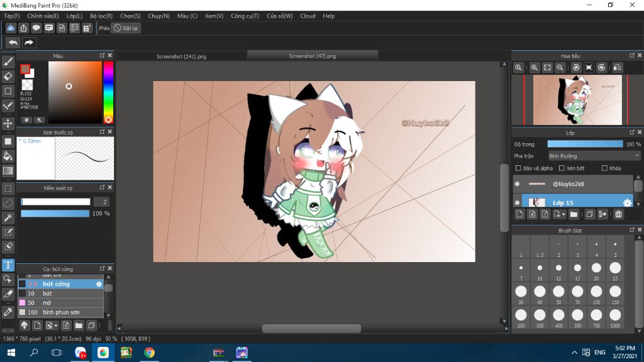This screenshot has width=644, height=362.
Task: Click the Navigator preview thumbnail
Action: pyautogui.click(x=577, y=100)
